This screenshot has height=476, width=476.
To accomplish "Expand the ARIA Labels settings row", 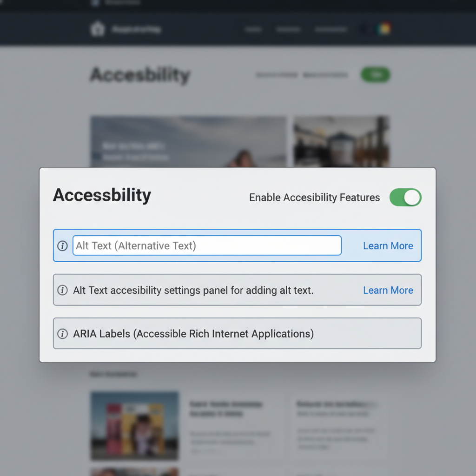I will click(237, 333).
